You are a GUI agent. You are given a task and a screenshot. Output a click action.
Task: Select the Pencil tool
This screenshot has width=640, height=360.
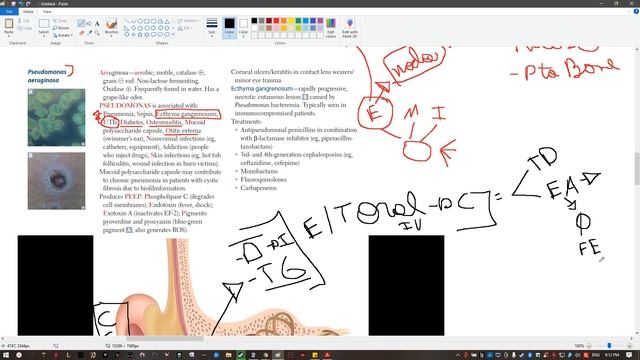(x=81, y=23)
